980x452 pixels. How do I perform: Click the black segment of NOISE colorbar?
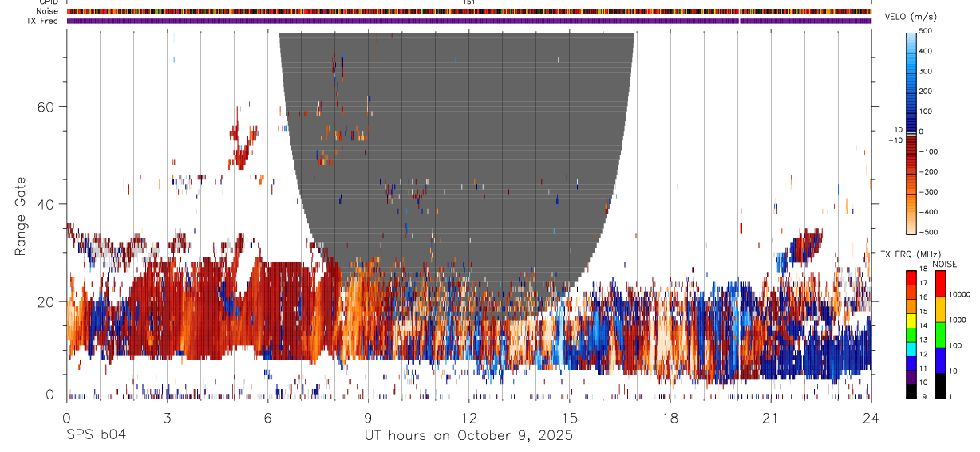pyautogui.click(x=940, y=386)
